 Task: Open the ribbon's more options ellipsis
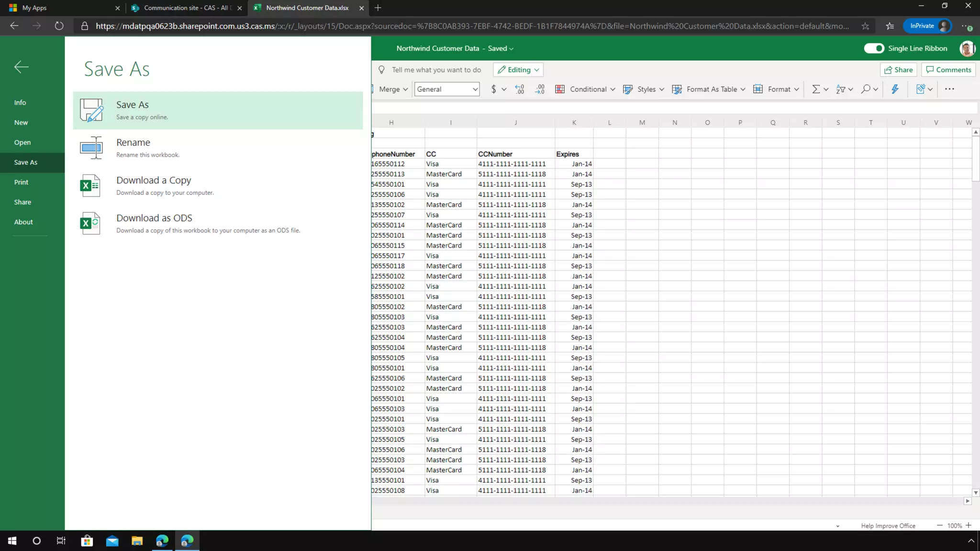(x=949, y=89)
